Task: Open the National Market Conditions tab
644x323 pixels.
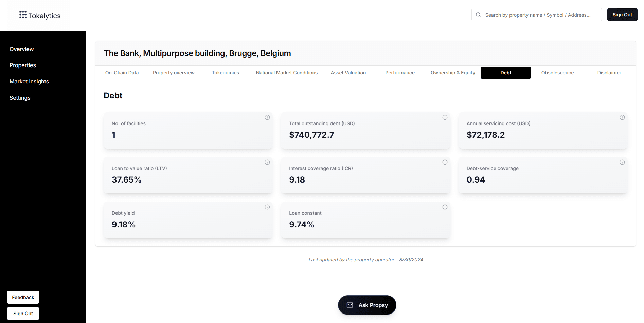Action: [x=287, y=73]
